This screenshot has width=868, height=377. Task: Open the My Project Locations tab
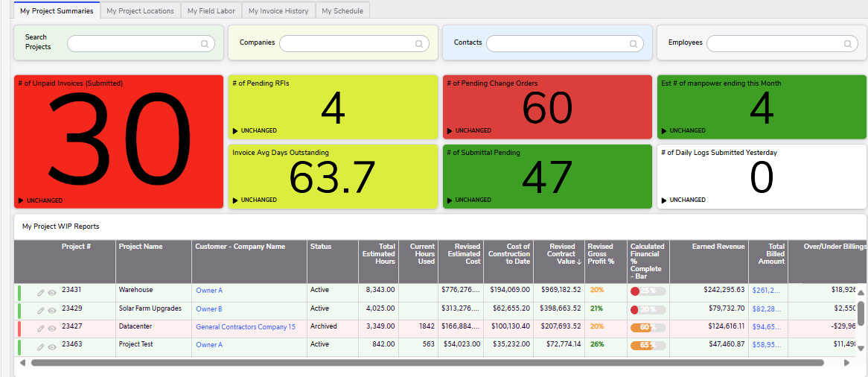pyautogui.click(x=140, y=10)
